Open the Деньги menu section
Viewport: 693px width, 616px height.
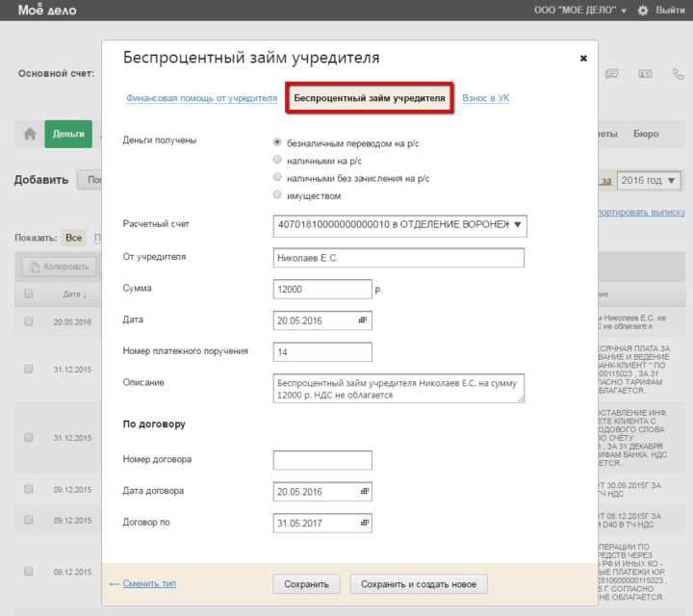[x=68, y=134]
